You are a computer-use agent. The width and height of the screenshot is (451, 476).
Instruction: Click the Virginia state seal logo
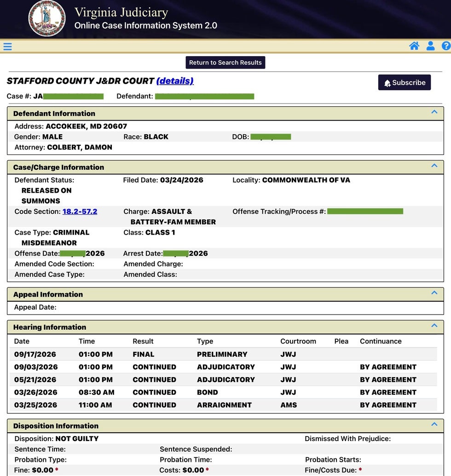(47, 18)
